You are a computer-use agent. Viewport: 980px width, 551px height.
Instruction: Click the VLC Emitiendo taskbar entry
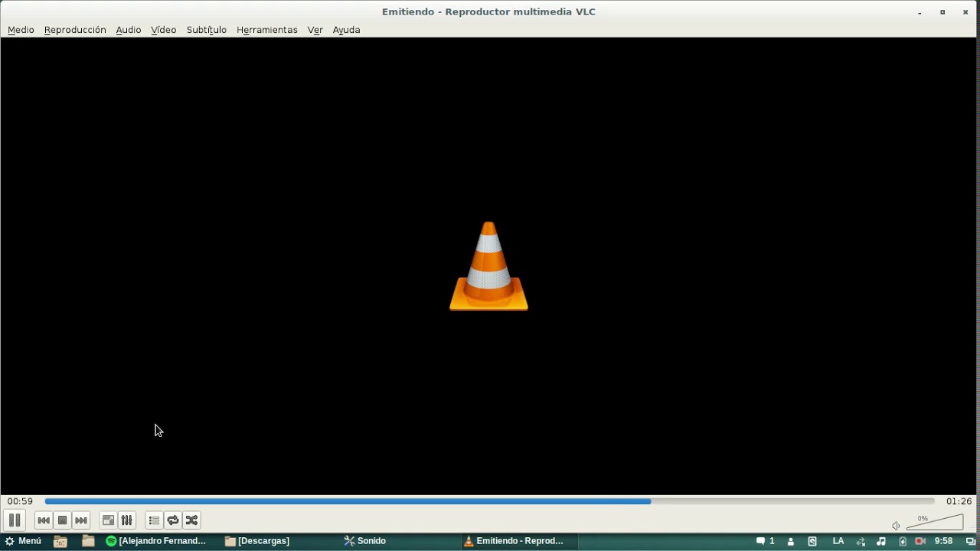519,541
